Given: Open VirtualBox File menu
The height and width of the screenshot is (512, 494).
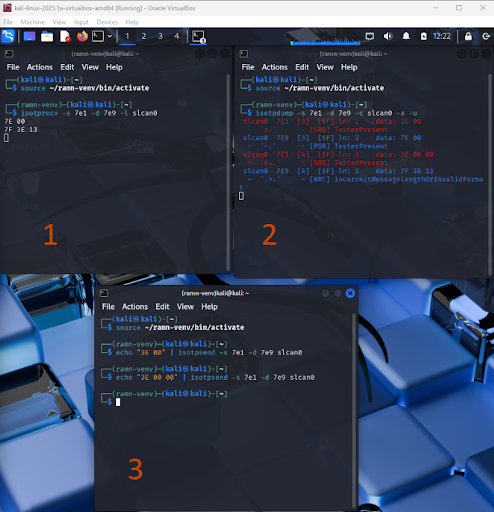Looking at the screenshot, I should pos(8,22).
